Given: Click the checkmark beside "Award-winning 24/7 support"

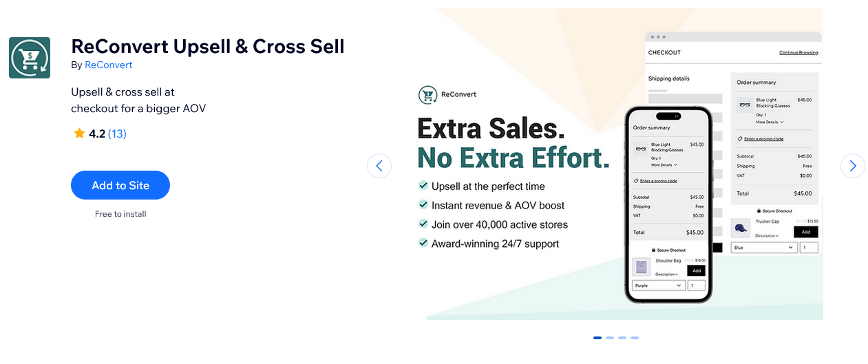Looking at the screenshot, I should (423, 243).
